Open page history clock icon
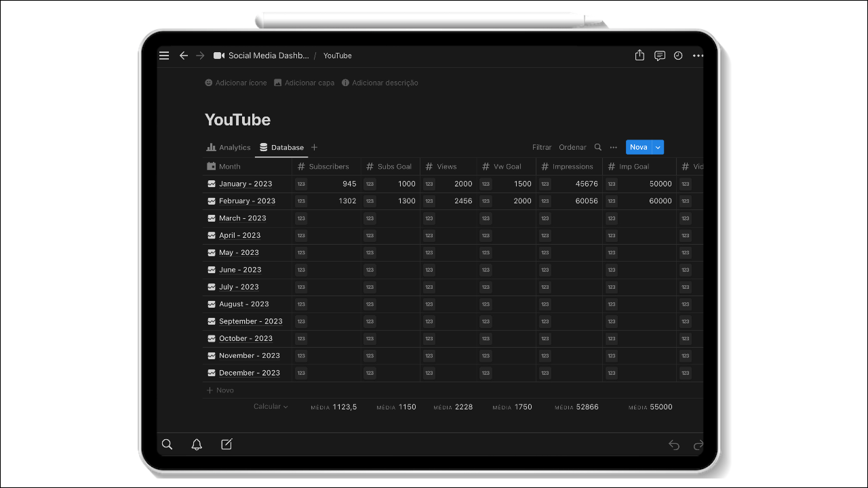The image size is (868, 488). click(678, 56)
